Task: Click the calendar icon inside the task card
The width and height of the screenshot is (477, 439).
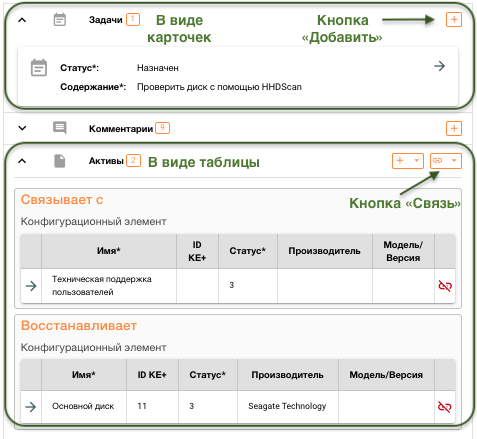Action: click(39, 68)
